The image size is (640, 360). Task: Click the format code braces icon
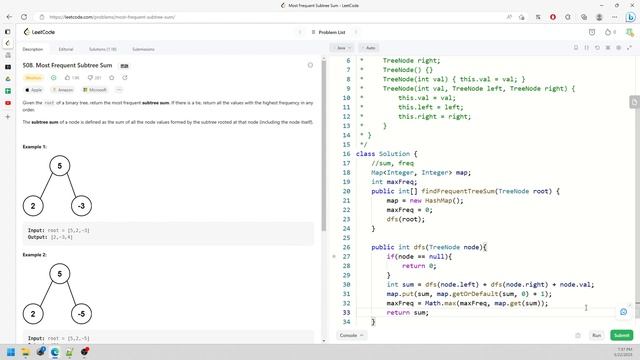pyautogui.click(x=587, y=48)
